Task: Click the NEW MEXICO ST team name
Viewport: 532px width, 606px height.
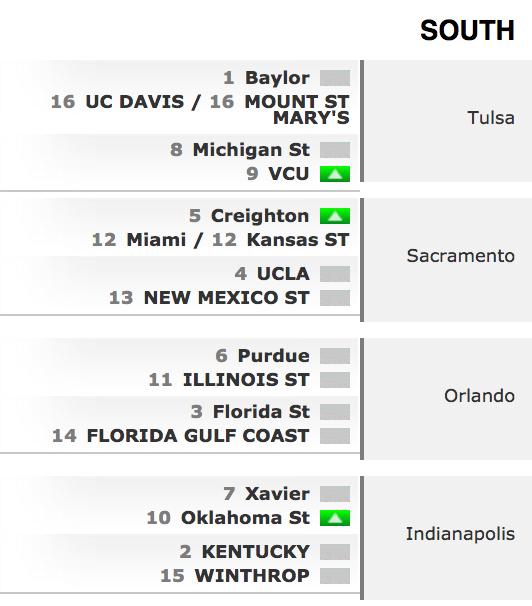Action: pos(226,298)
